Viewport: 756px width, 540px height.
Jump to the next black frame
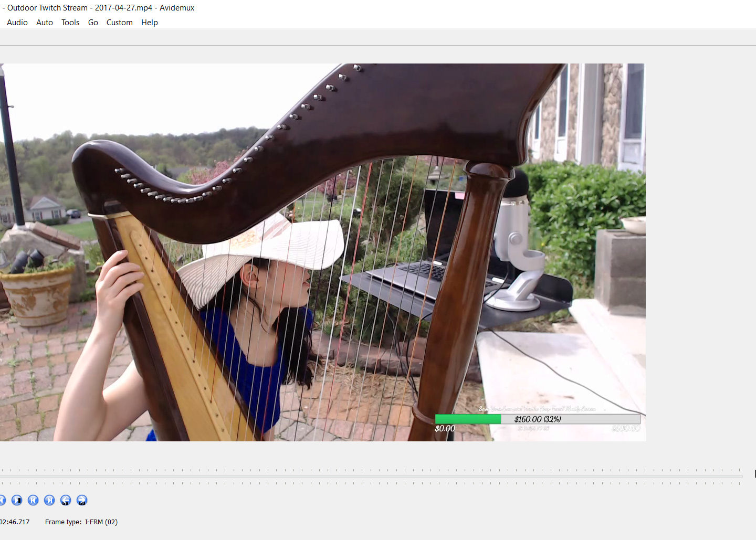pyautogui.click(x=17, y=500)
